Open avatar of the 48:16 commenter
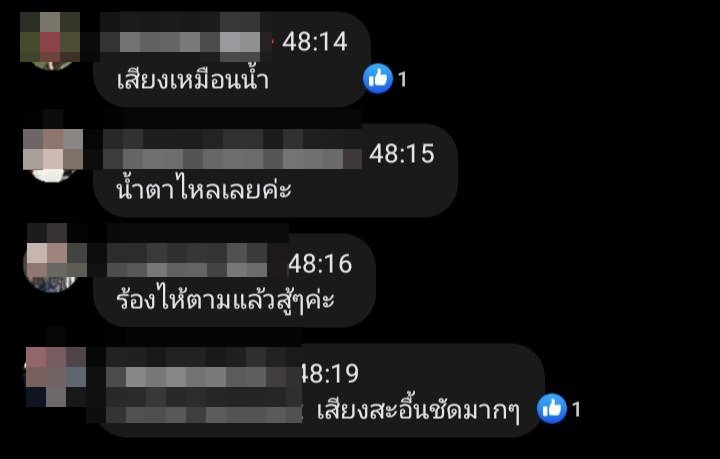Viewport: 720px width, 459px height. (54, 260)
